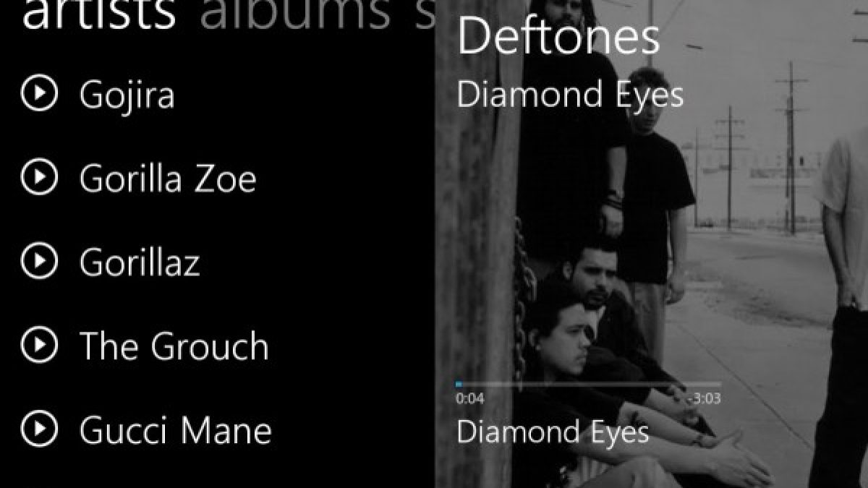Select the artists tab header
Viewport: 868px width, 488px height.
tap(99, 12)
